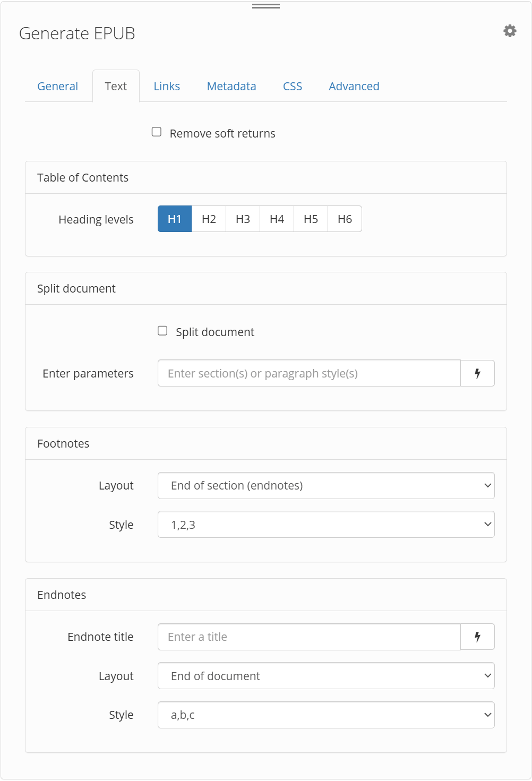Open the settings gear icon
The image size is (532, 781).
(510, 31)
